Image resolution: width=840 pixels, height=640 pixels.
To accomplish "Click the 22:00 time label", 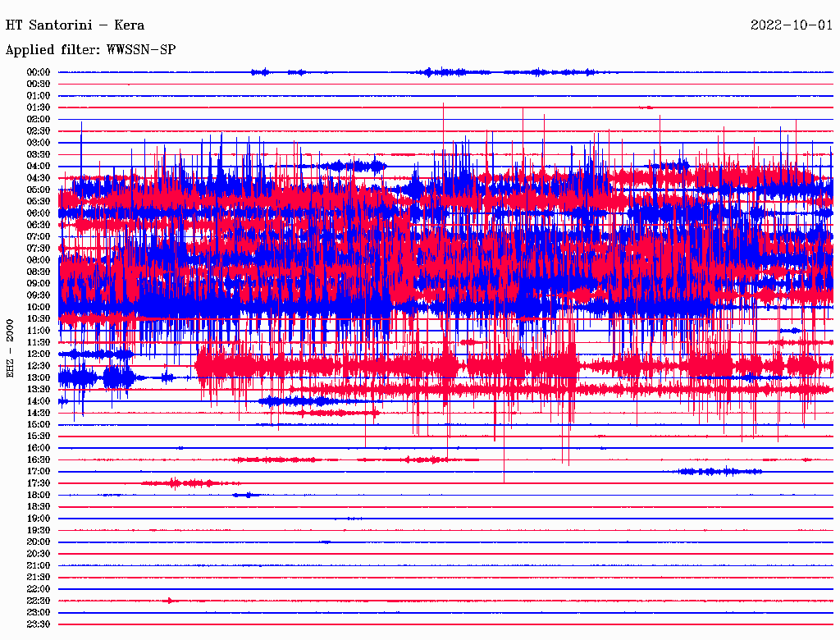I will click(x=39, y=589).
